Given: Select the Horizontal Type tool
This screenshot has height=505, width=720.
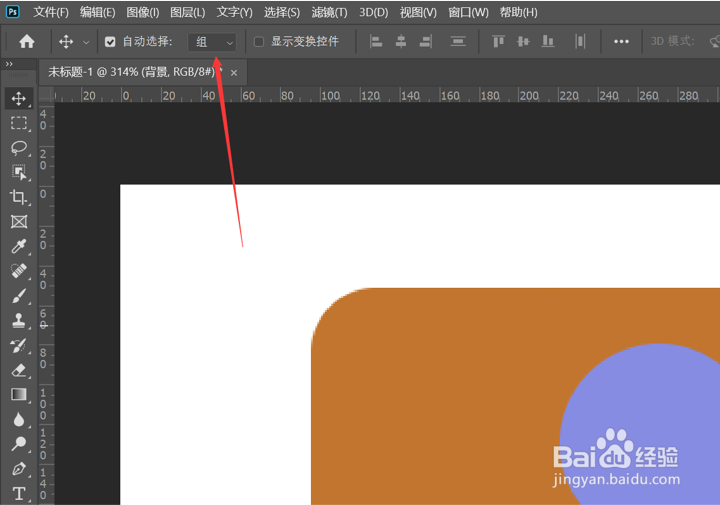Looking at the screenshot, I should pyautogui.click(x=19, y=494).
